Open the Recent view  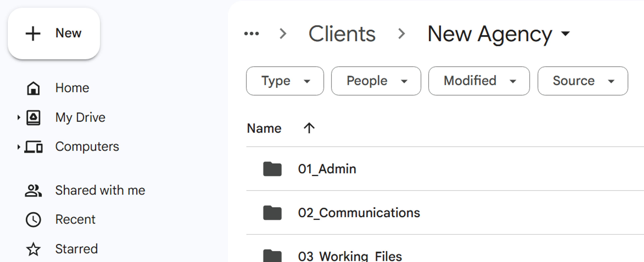[x=75, y=220]
